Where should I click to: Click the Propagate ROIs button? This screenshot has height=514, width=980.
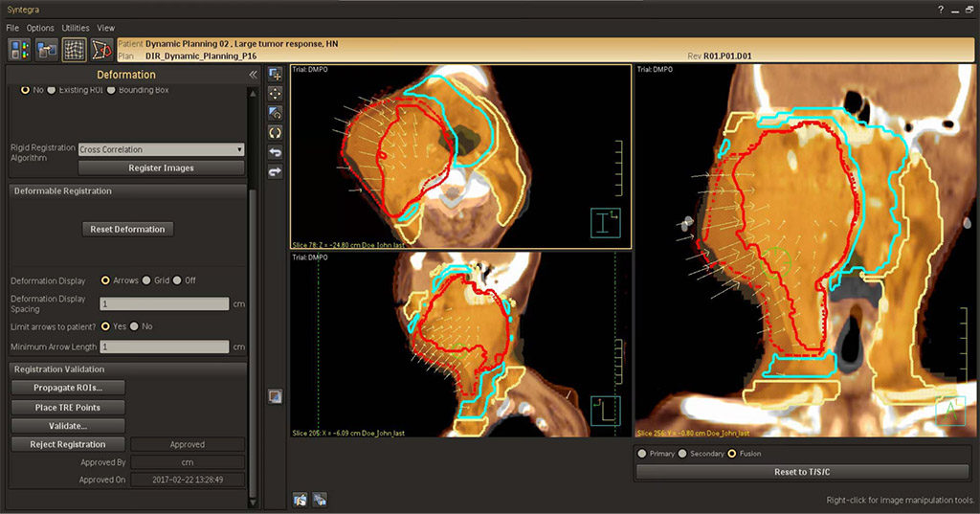coord(68,388)
